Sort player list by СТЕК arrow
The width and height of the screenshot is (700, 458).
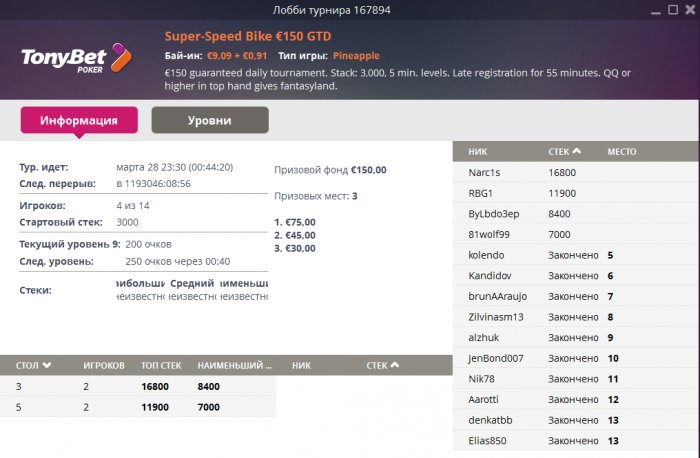pos(577,151)
